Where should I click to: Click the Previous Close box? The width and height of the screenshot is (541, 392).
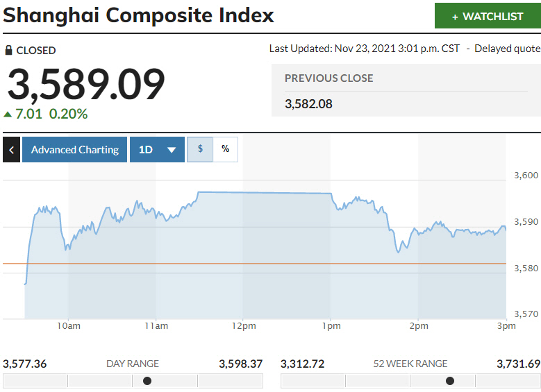tap(406, 91)
